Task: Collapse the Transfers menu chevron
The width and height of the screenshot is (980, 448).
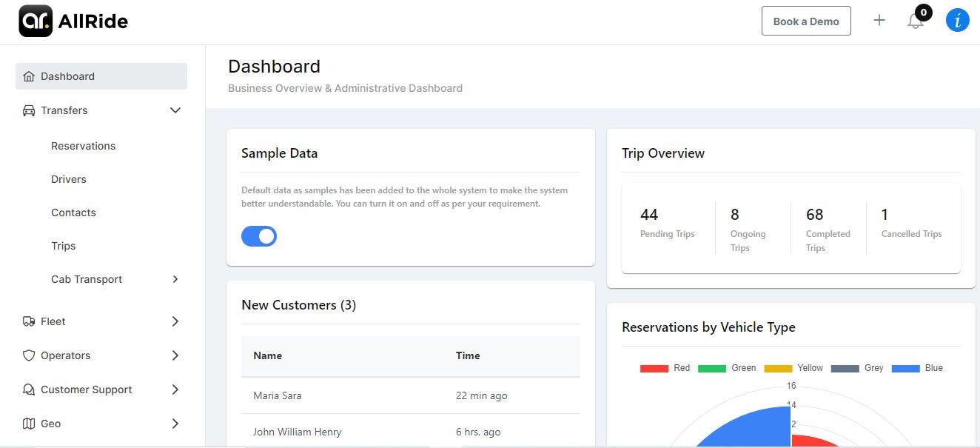Action: (x=175, y=110)
